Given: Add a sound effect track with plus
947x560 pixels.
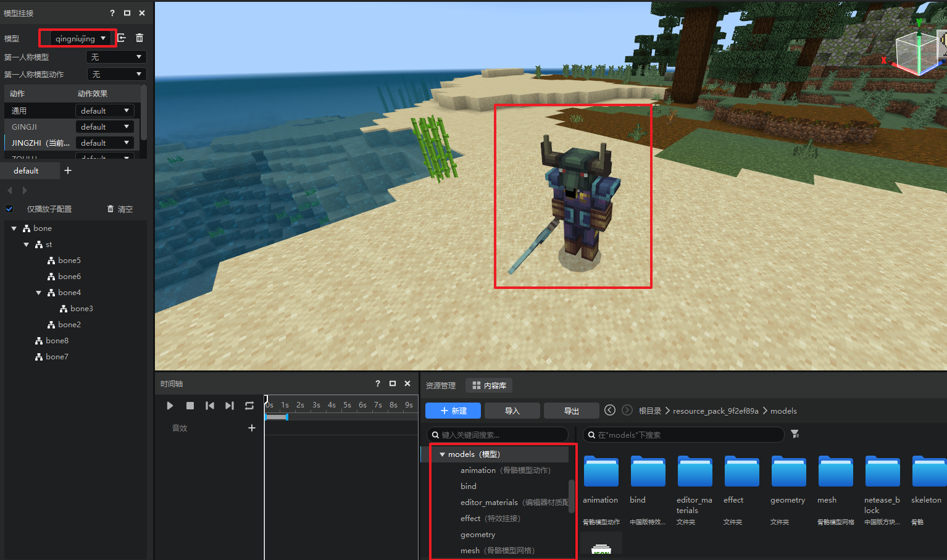Looking at the screenshot, I should (x=252, y=428).
